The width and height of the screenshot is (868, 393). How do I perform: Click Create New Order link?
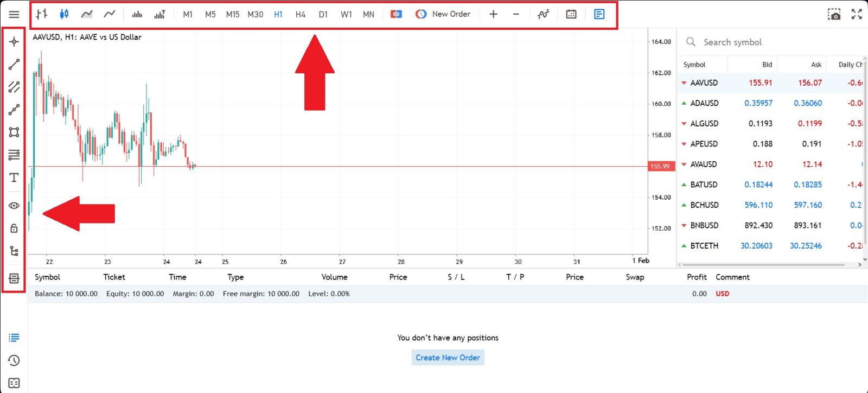(x=448, y=358)
